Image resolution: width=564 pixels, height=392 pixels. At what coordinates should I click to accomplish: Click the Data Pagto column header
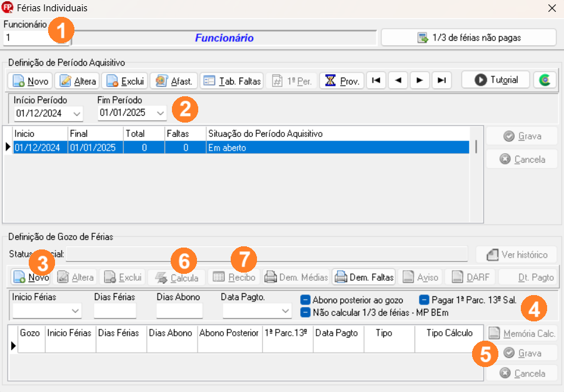tap(338, 333)
